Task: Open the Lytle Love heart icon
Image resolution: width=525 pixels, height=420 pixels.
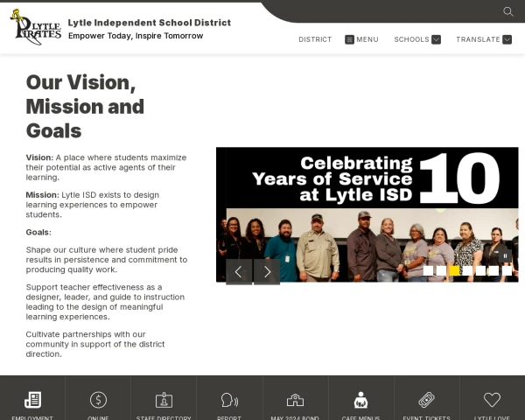Action: coord(492,400)
